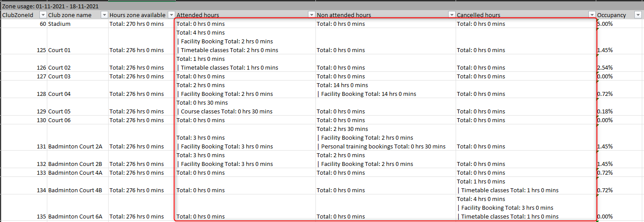The height and width of the screenshot is (222, 644).
Task: Open the Cancelled hours filter dropdown
Action: pos(592,15)
